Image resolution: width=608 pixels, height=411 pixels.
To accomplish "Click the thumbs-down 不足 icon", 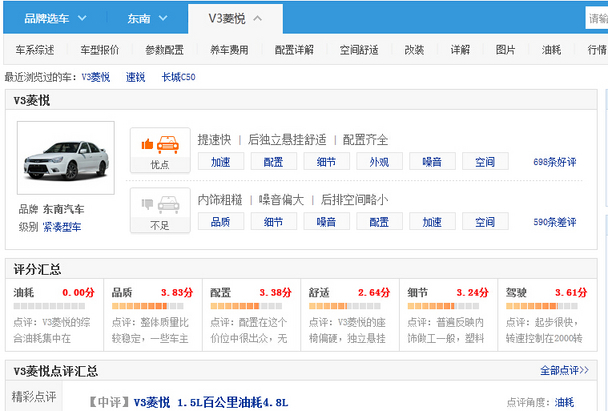I will point(160,210).
